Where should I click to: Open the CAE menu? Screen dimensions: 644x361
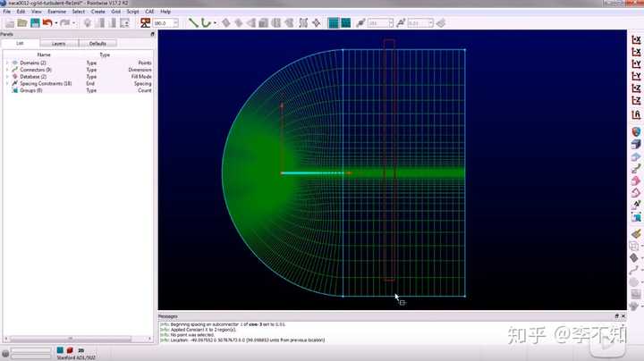tap(149, 12)
